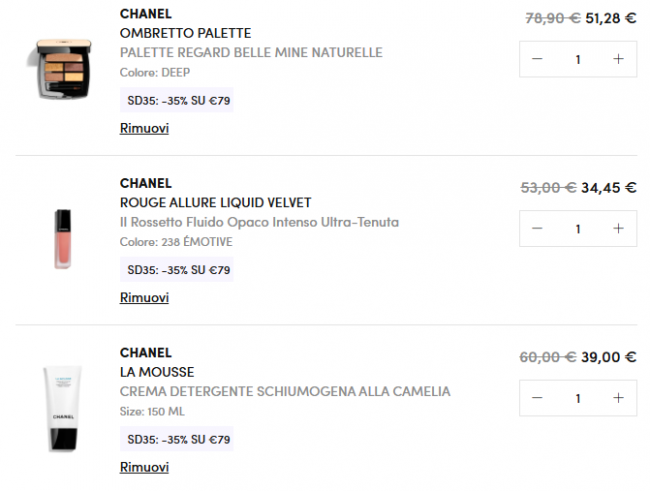Click the quantity field for Ombretto Palette
Viewport: 650px width, 491px height.
click(578, 59)
